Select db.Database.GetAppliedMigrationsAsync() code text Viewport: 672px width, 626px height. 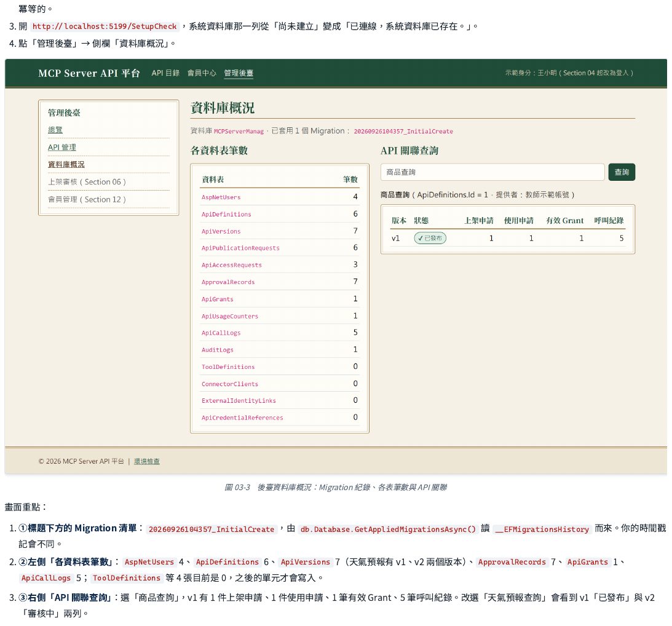pos(388,529)
